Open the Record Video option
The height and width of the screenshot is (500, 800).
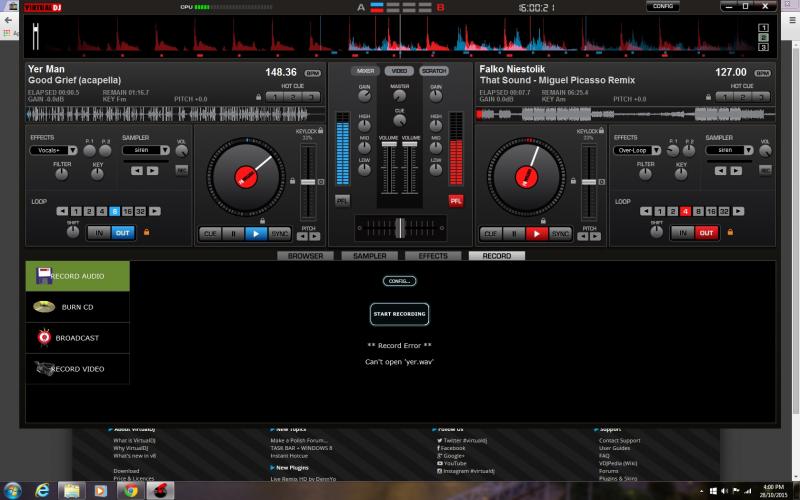[78, 369]
